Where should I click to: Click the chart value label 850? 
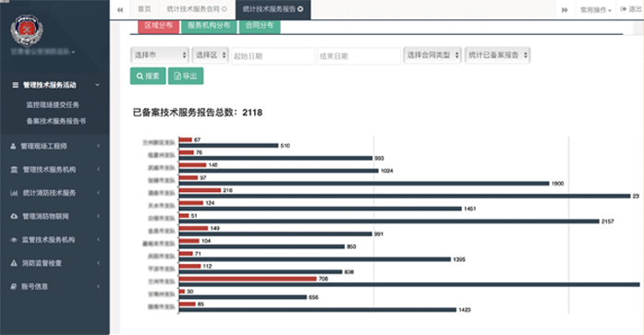pyautogui.click(x=351, y=246)
